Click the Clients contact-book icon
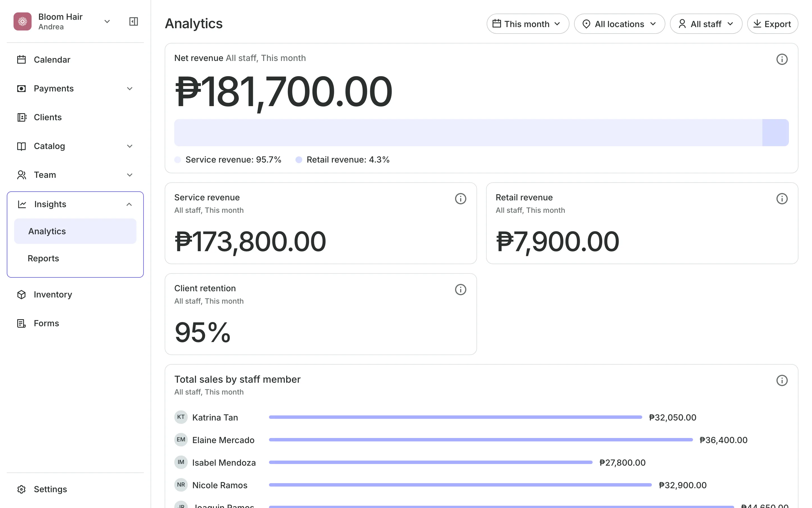812x508 pixels. click(21, 117)
